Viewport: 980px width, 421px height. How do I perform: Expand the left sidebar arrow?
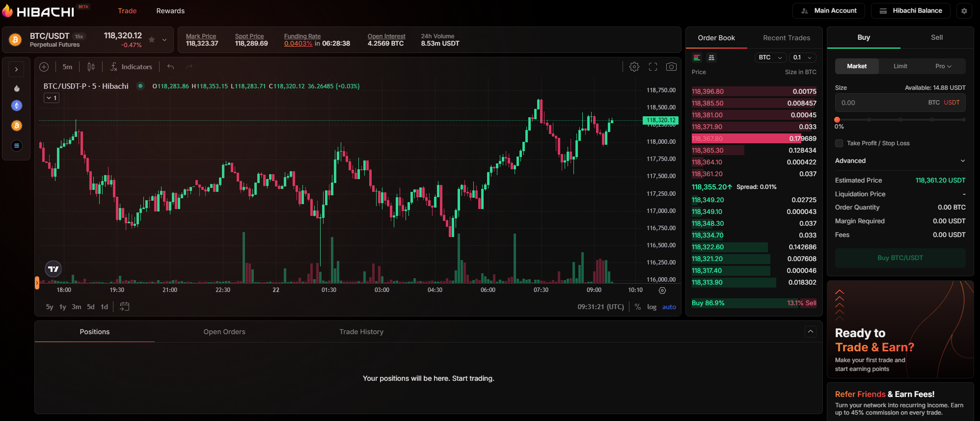coord(16,69)
